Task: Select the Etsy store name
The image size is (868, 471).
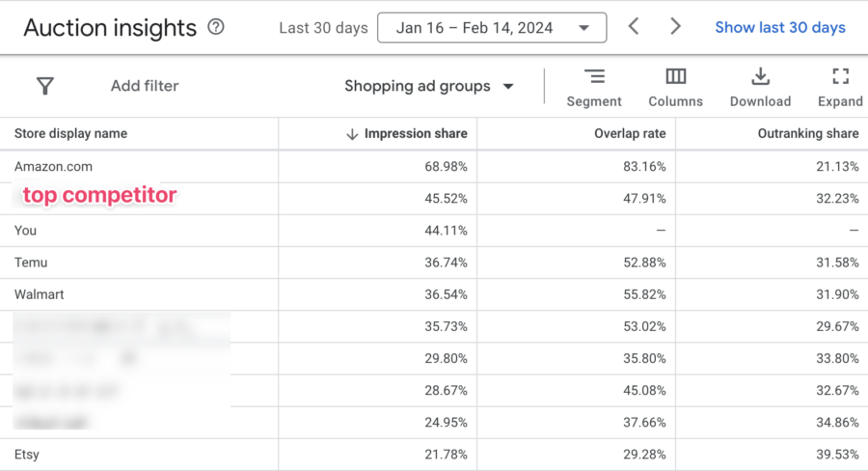Action: (27, 455)
